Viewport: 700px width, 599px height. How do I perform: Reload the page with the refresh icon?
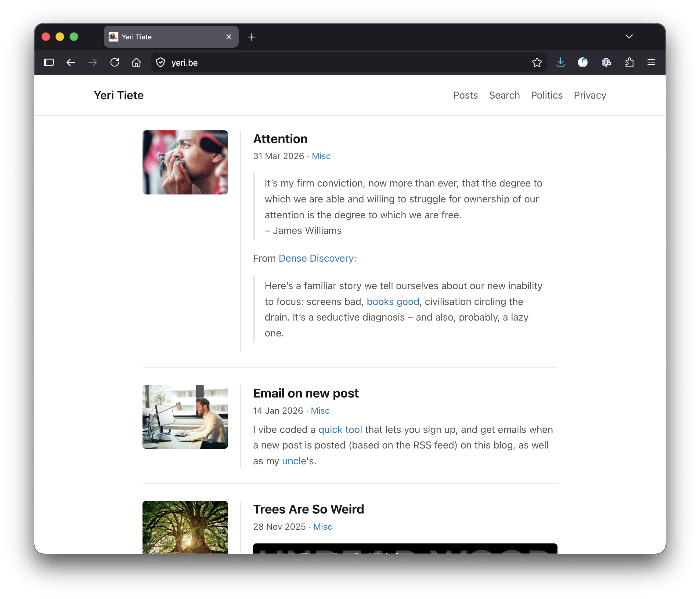point(115,63)
